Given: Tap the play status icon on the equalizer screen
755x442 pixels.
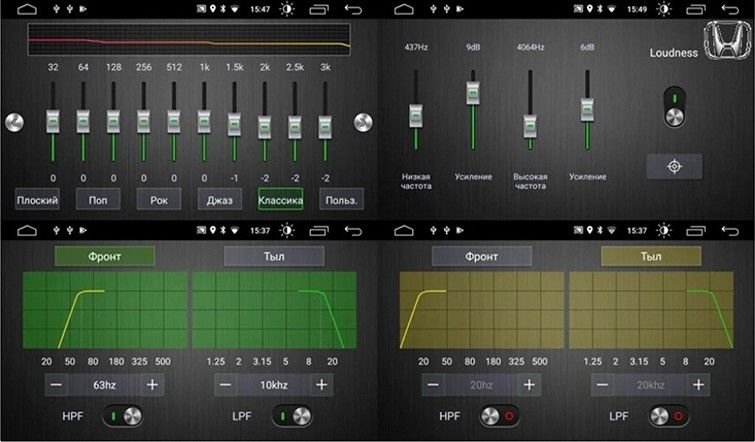Looking at the screenshot, I should (83, 9).
